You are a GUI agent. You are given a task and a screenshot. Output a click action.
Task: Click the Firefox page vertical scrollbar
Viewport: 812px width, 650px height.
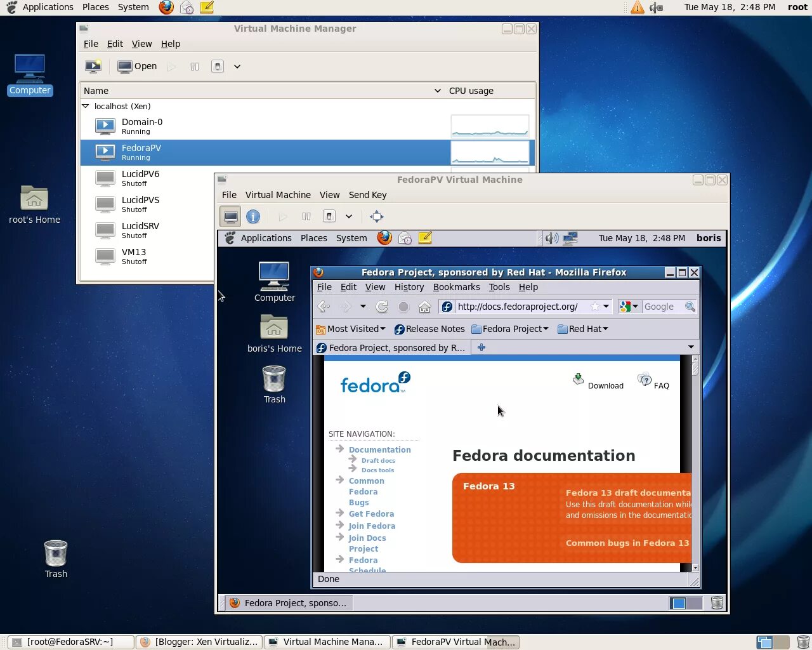click(x=695, y=463)
